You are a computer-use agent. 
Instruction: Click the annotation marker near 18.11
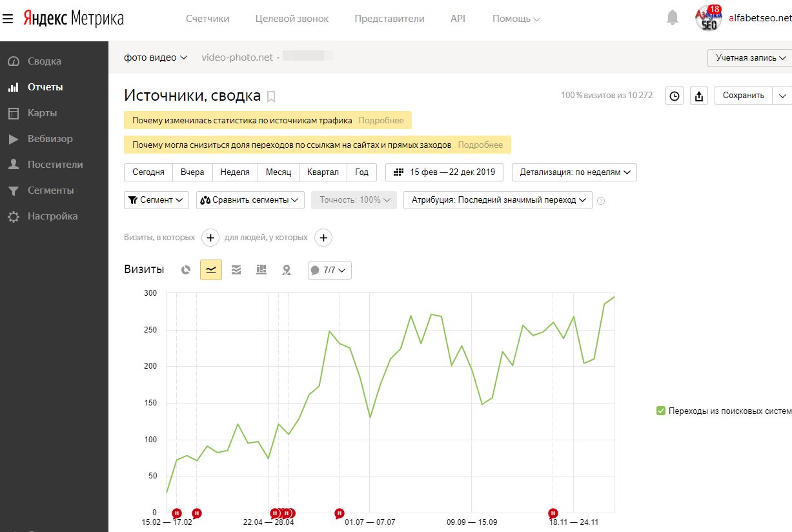click(x=553, y=513)
